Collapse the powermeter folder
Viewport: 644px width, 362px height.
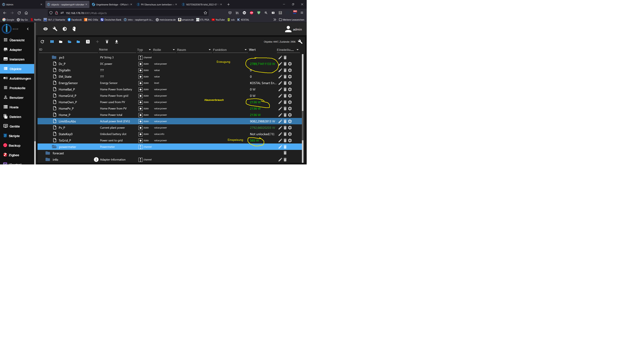[54, 146]
